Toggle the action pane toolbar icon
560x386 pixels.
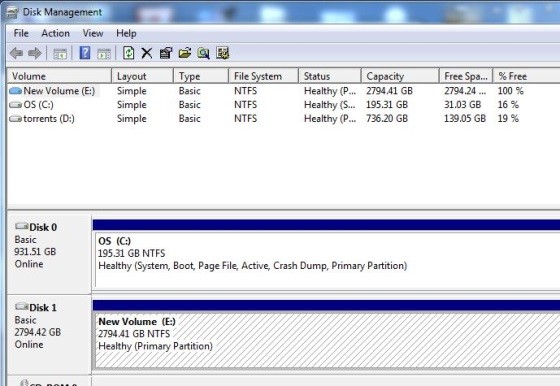(x=104, y=54)
